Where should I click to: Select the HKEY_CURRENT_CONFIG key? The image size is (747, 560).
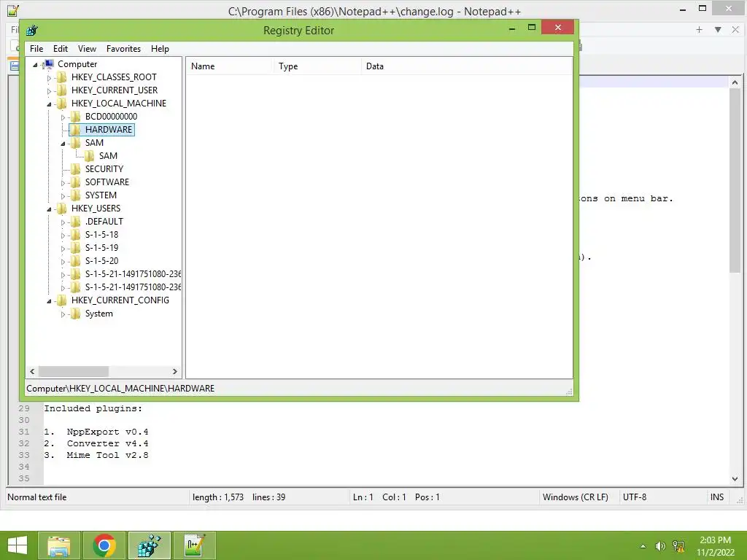tap(120, 300)
